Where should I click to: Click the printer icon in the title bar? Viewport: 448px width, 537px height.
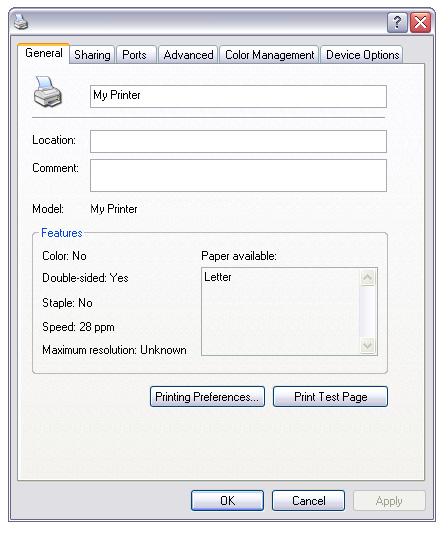tap(21, 22)
